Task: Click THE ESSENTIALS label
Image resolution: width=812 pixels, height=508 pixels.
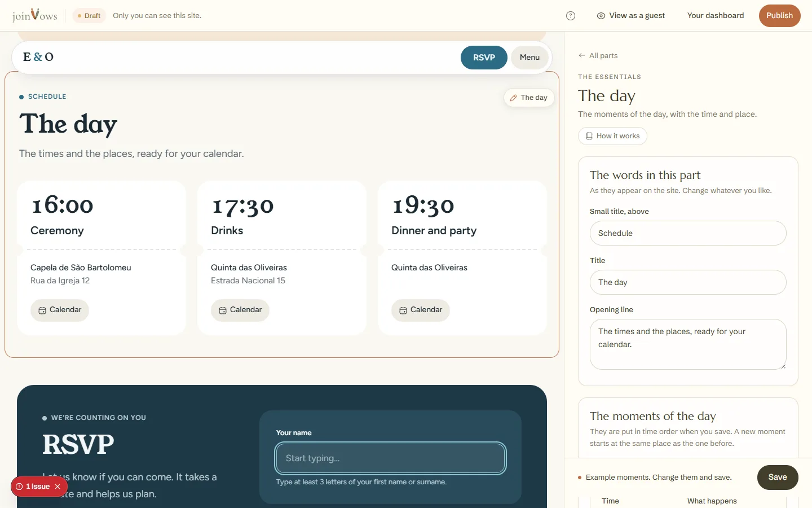Action: coord(610,77)
